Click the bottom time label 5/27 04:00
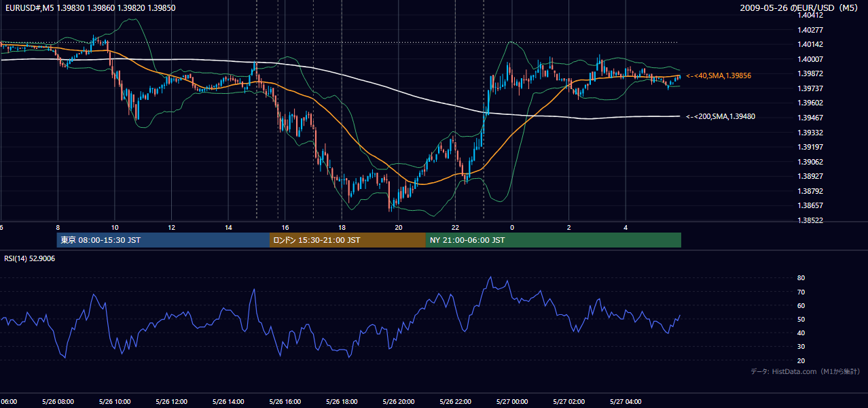Screen dimensions: 868x408 pyautogui.click(x=626, y=402)
